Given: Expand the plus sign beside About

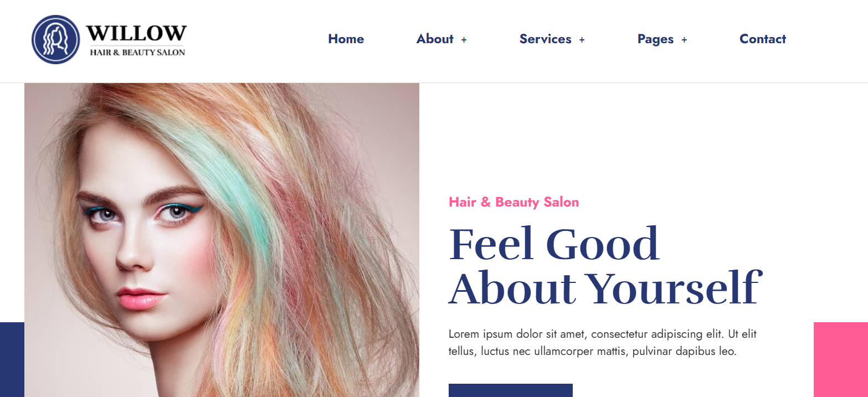Looking at the screenshot, I should click(x=464, y=40).
